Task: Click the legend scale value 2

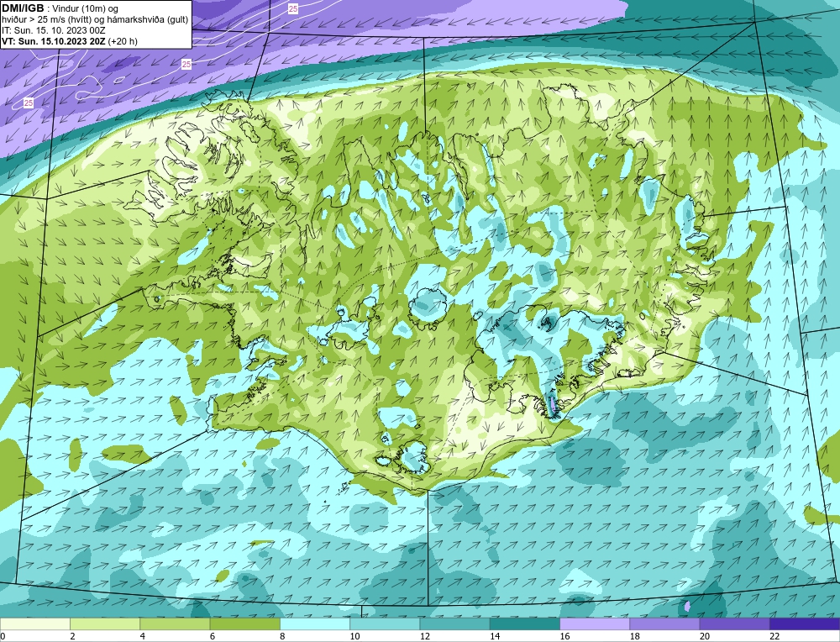Action: point(72,636)
